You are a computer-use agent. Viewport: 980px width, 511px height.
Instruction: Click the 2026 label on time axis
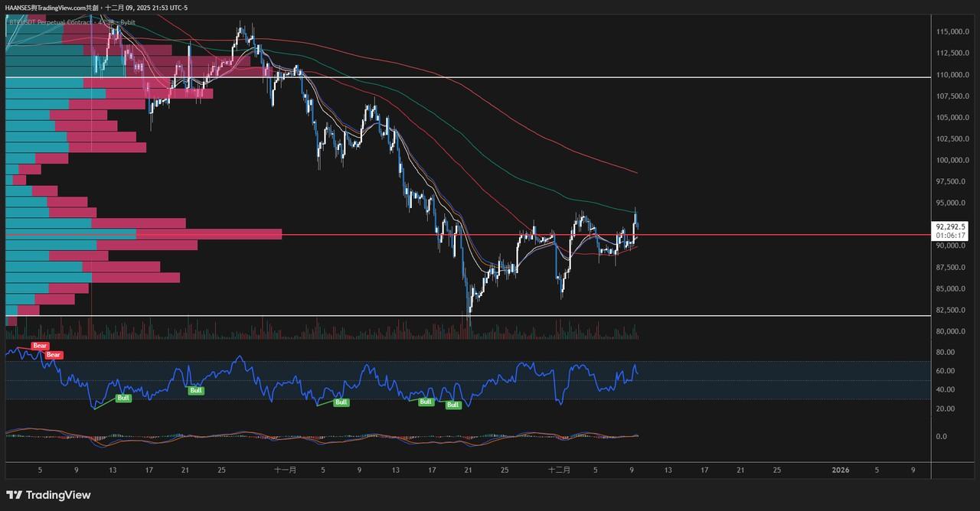click(841, 471)
